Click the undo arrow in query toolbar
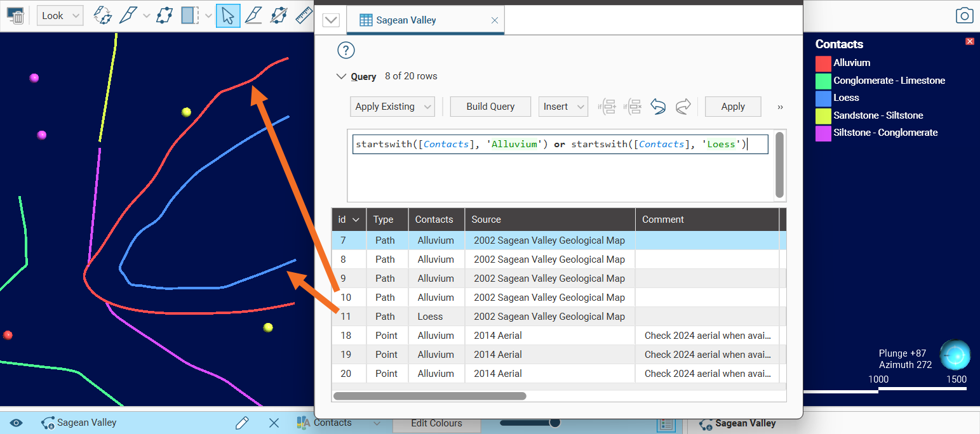Image resolution: width=980 pixels, height=434 pixels. tap(658, 107)
